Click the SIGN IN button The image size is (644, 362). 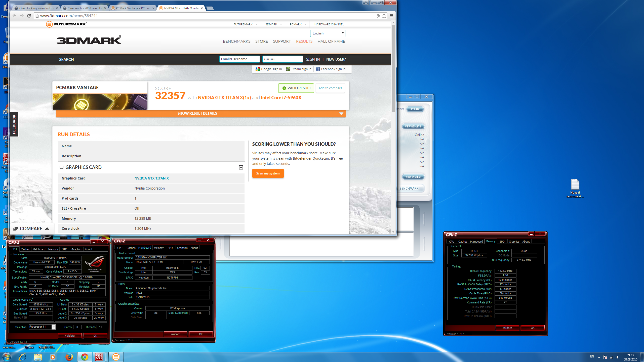(313, 59)
